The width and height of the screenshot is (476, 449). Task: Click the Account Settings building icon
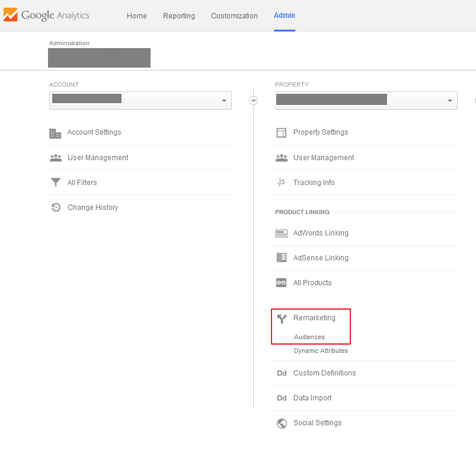click(x=55, y=133)
